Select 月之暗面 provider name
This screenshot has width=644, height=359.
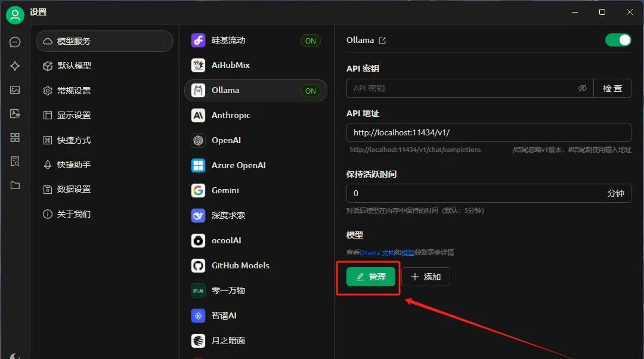coord(228,341)
